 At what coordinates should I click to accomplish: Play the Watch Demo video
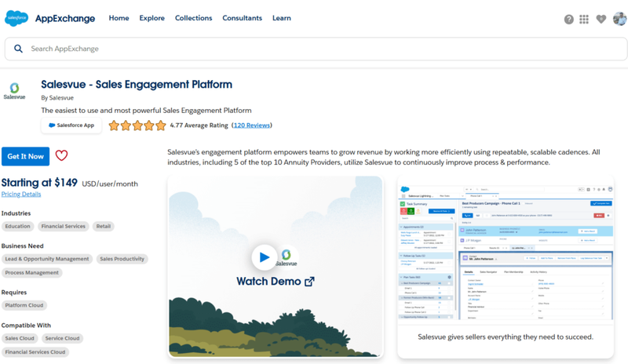coord(265,257)
